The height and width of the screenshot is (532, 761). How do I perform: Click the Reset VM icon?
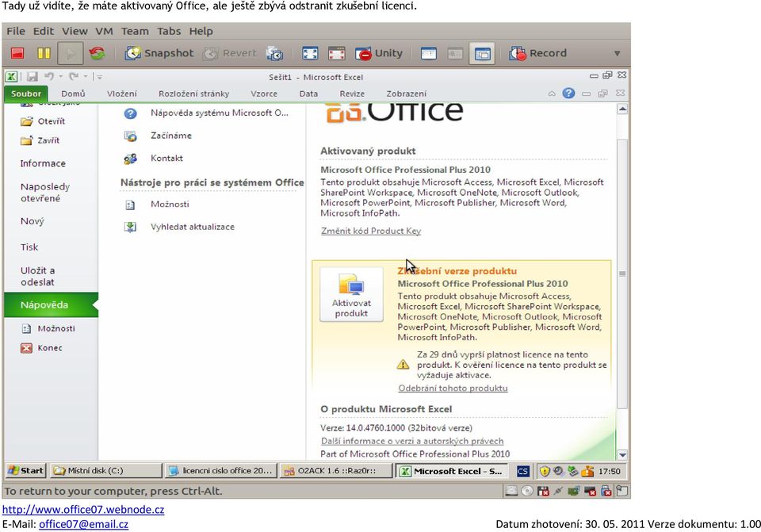97,53
